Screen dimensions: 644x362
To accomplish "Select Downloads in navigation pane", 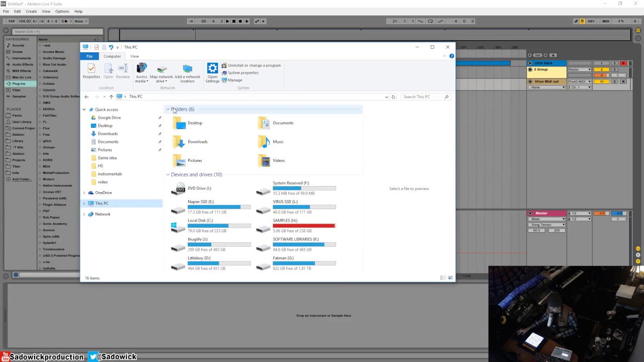I will pos(107,134).
